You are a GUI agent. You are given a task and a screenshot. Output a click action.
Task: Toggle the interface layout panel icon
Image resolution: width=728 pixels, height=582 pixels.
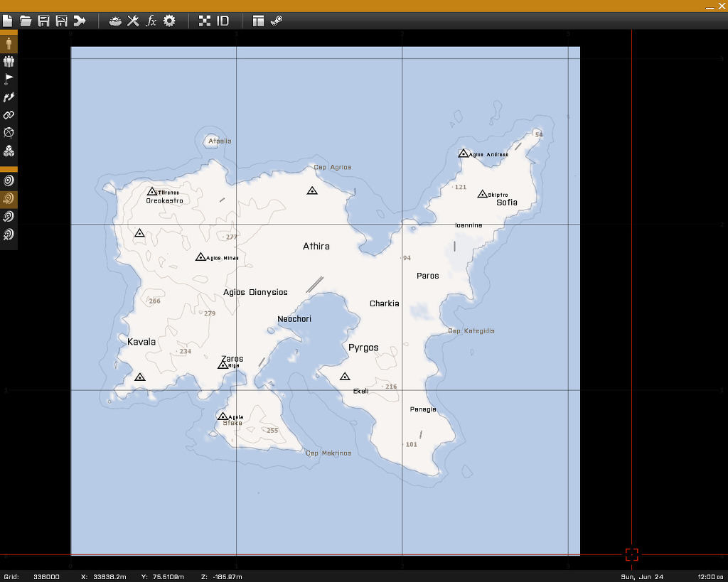pos(258,21)
